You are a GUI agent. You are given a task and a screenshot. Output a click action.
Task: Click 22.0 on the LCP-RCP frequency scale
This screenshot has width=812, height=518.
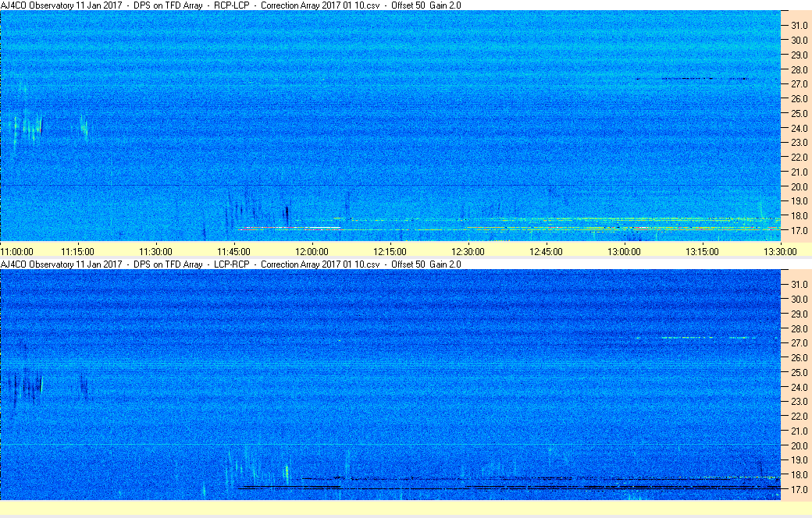point(799,416)
